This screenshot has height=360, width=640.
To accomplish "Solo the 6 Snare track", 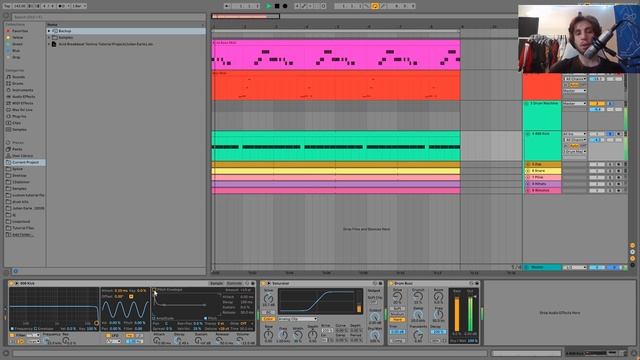I will coord(610,171).
